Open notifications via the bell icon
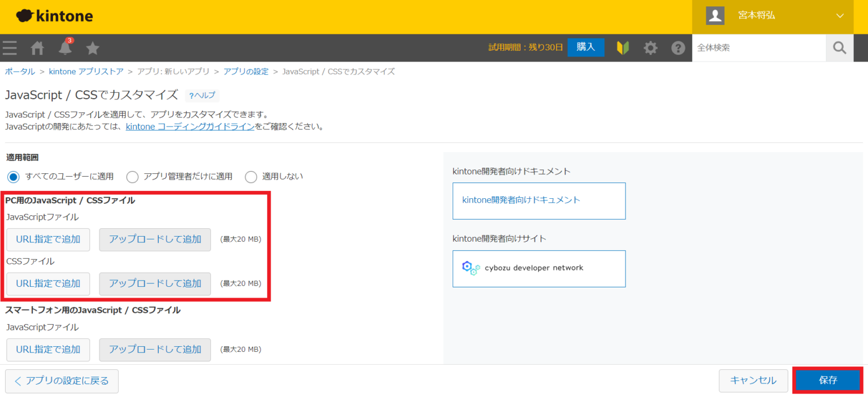Image resolution: width=868 pixels, height=397 pixels. pyautogui.click(x=64, y=47)
